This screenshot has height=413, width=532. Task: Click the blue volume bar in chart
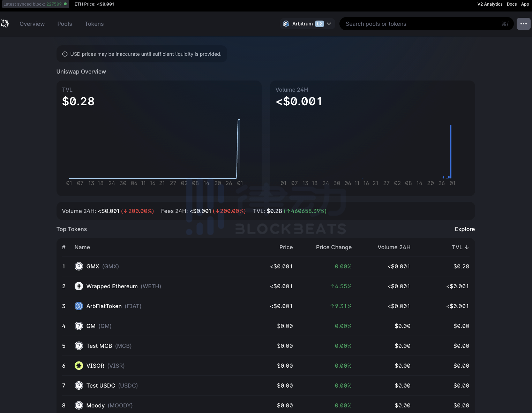[451, 152]
